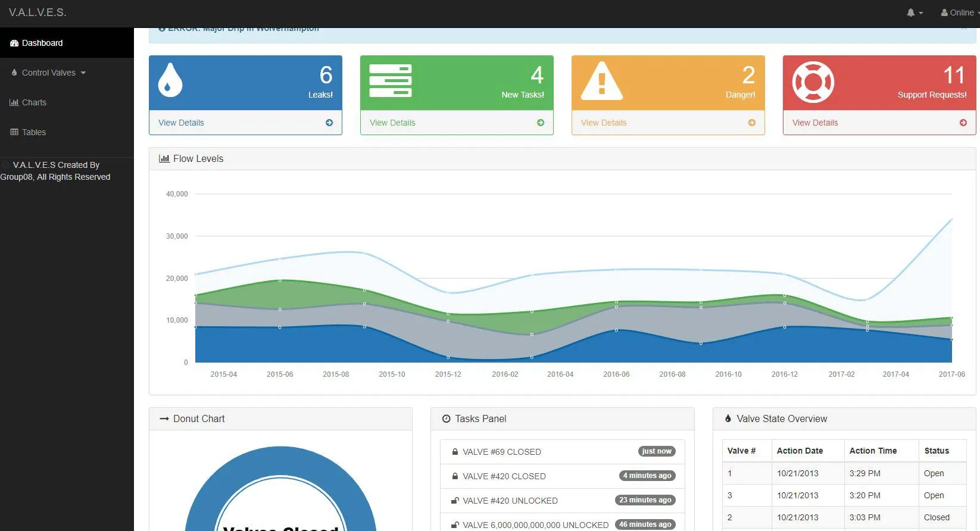Click the lock icon beside VALVE #69 CLOSED
The height and width of the screenshot is (531, 980).
pos(455,452)
